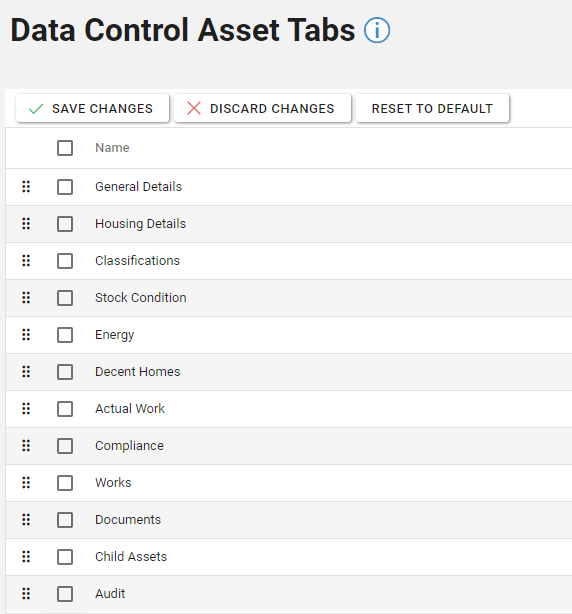The image size is (572, 614).
Task: Toggle the Works row checkbox
Action: [x=65, y=483]
